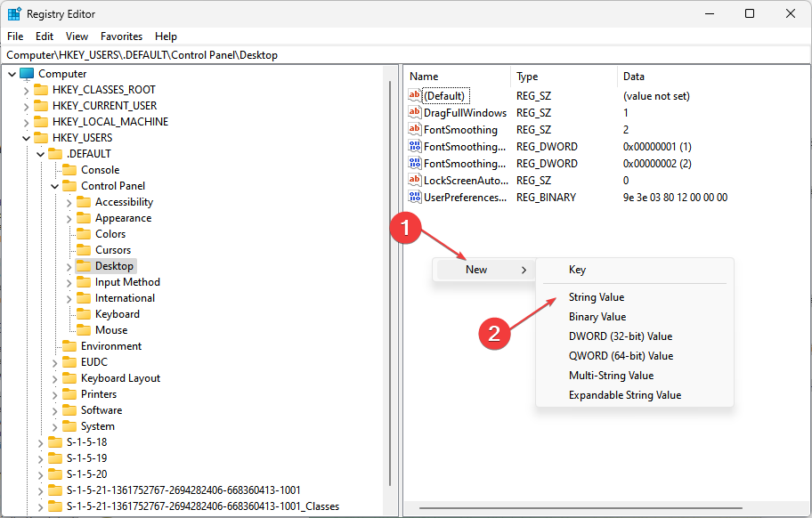
Task: Expand the HKEY_LOCAL_MACHINE node
Action: pyautogui.click(x=26, y=123)
